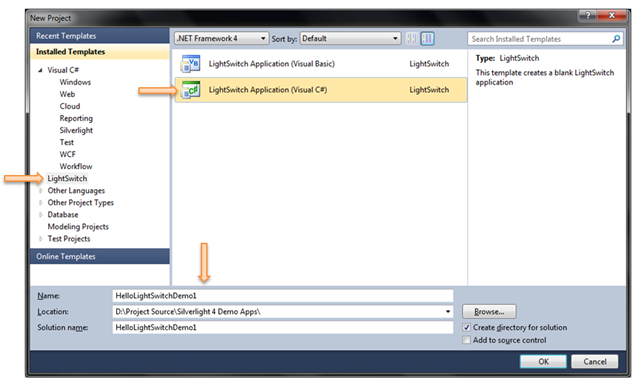Select the Test Projects label
The width and height of the screenshot is (640, 387).
pyautogui.click(x=69, y=239)
